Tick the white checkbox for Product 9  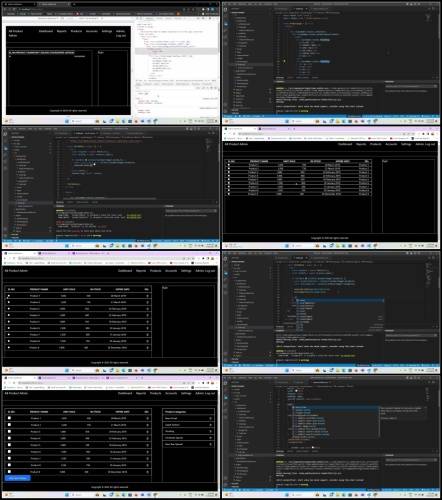(x=9, y=471)
